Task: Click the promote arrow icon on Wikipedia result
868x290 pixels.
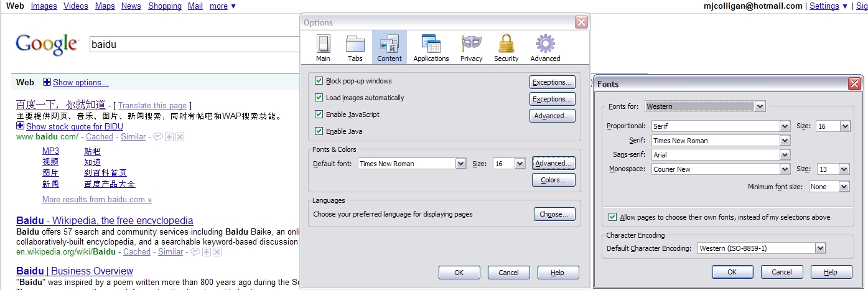Action: (207, 252)
